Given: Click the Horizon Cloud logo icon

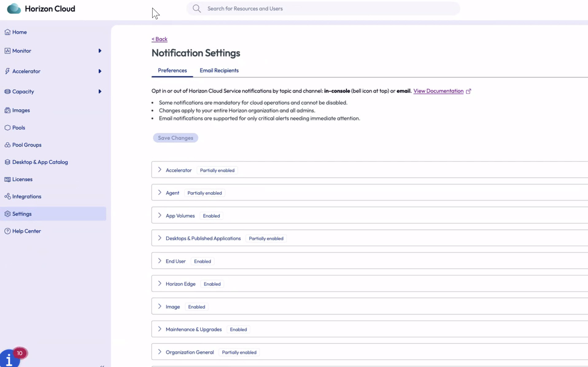Looking at the screenshot, I should 14,9.
